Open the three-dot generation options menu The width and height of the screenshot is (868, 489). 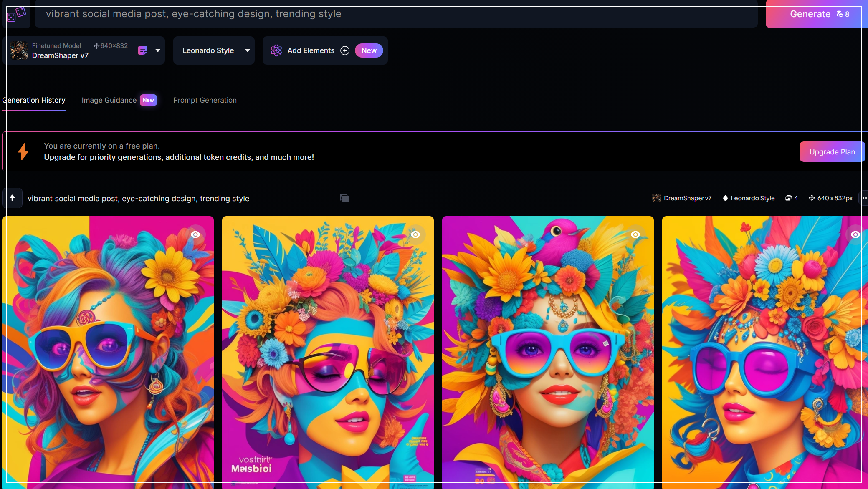(864, 198)
